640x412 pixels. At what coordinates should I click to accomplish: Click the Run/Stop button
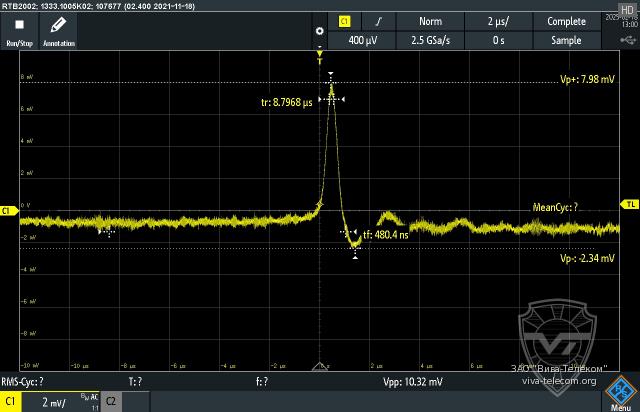(19, 32)
